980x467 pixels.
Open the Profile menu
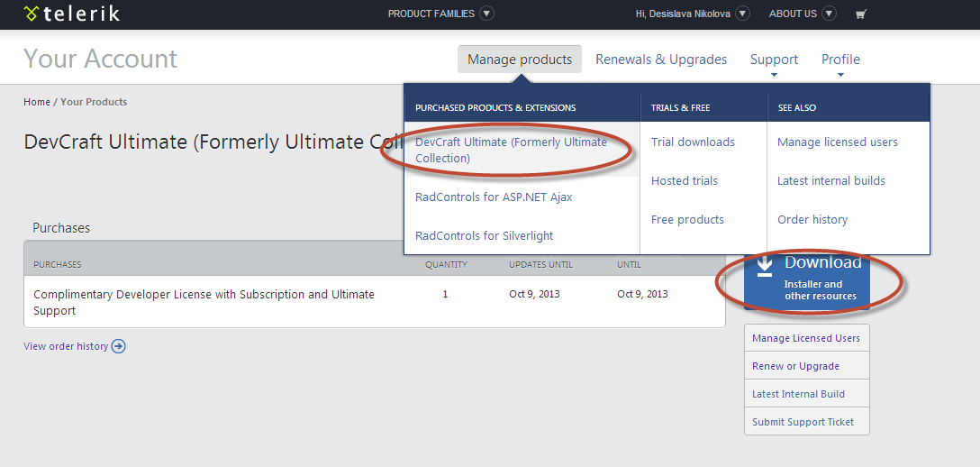tap(840, 60)
